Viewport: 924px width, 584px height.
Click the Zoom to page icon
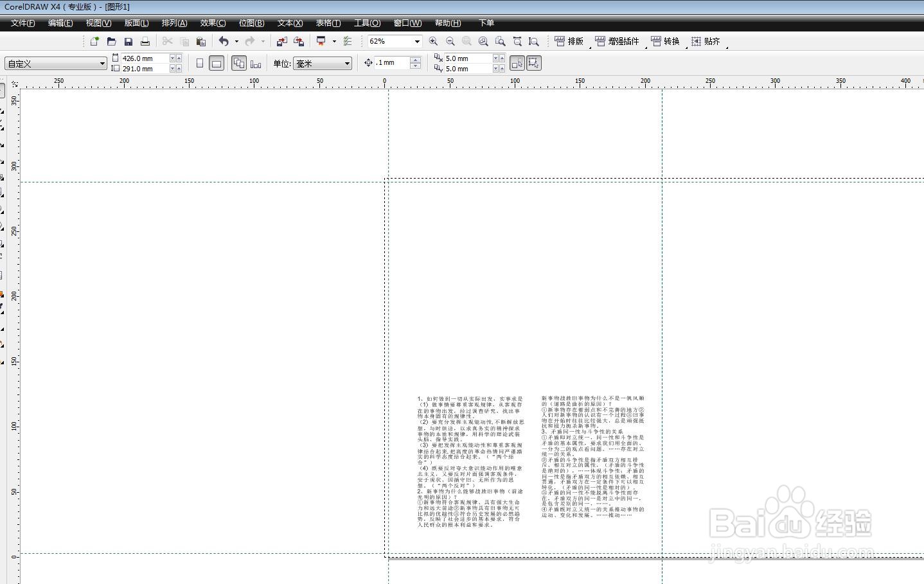pos(501,41)
